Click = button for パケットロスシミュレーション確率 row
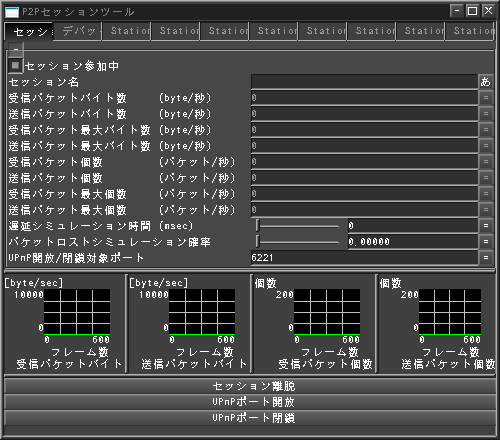This screenshot has height=440, width=500. click(x=486, y=242)
